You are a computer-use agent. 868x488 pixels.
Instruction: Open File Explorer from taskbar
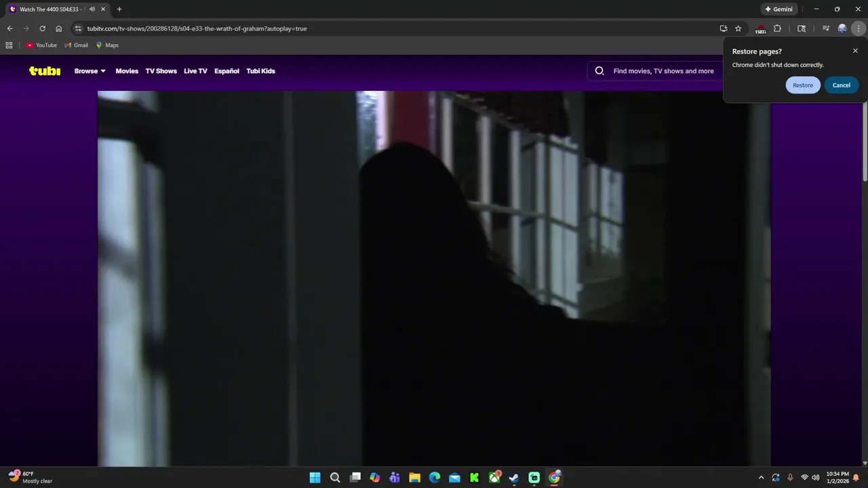[x=414, y=477]
